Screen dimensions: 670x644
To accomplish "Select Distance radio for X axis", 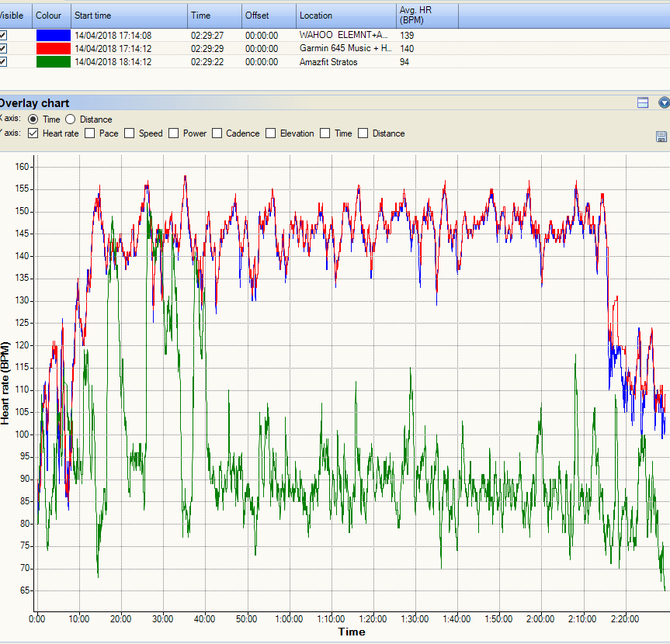I will (71, 119).
